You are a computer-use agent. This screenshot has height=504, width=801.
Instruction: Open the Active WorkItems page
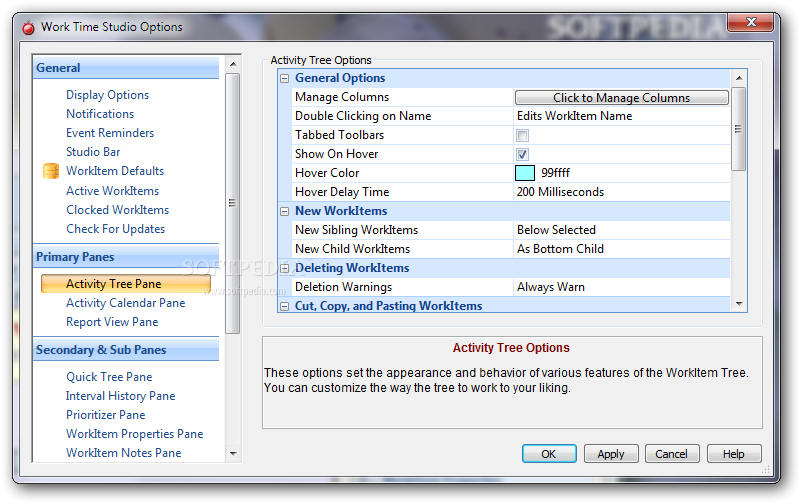[x=112, y=191]
